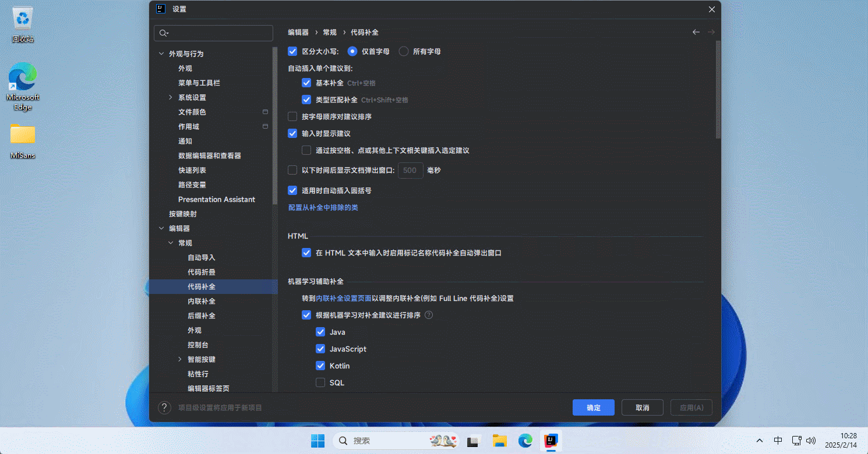Click the 确定 button

pos(593,407)
